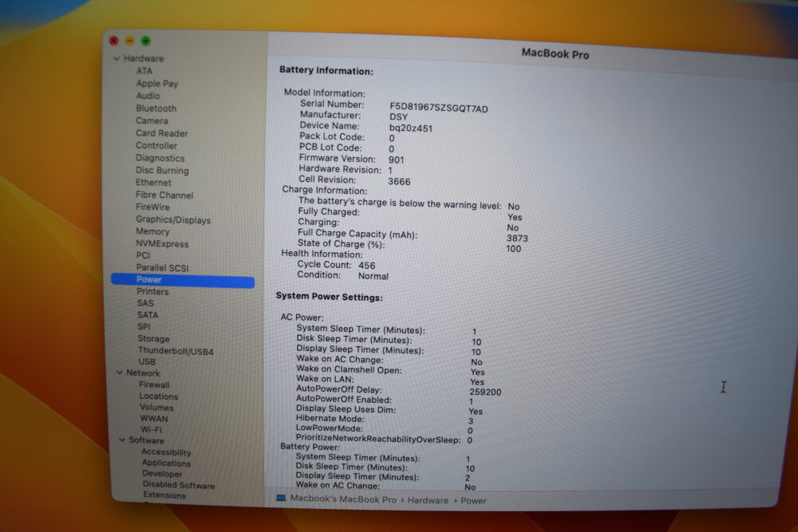
Task: Open Volumes under Network
Action: pyautogui.click(x=156, y=408)
